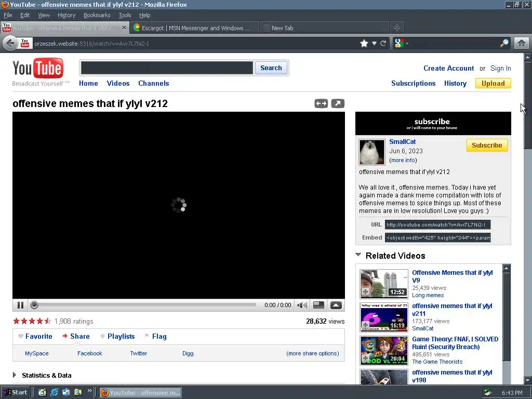Open the Channels navigation link
The width and height of the screenshot is (532, 399).
click(154, 84)
